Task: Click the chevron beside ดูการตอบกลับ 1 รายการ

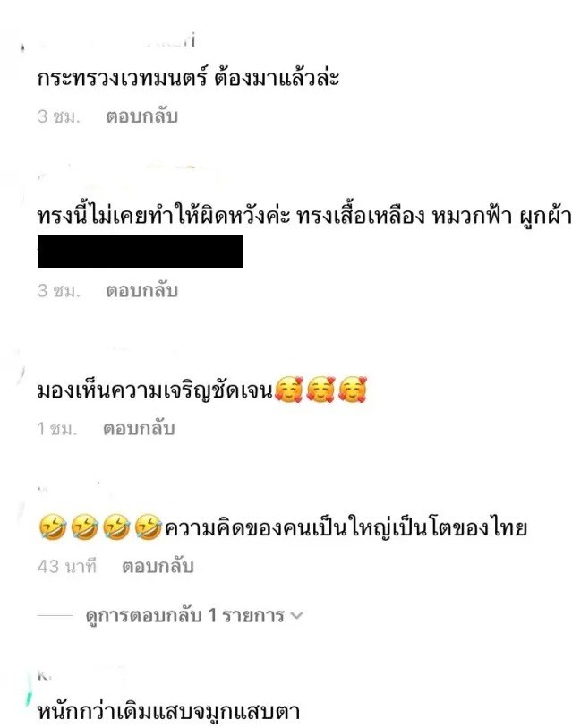Action: (x=296, y=616)
